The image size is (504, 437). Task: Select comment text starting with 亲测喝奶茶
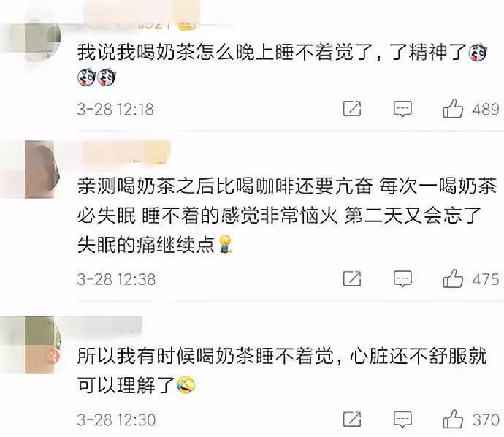(x=287, y=215)
